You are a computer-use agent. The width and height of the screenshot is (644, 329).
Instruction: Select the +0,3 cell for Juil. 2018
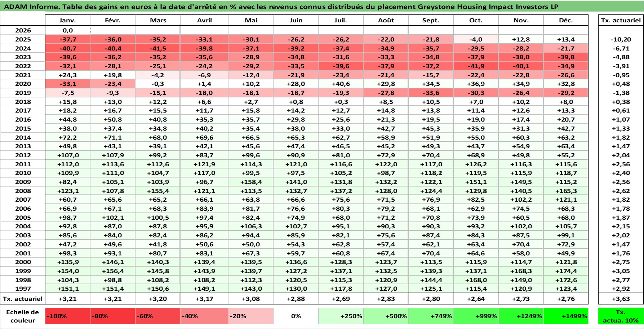341,102
